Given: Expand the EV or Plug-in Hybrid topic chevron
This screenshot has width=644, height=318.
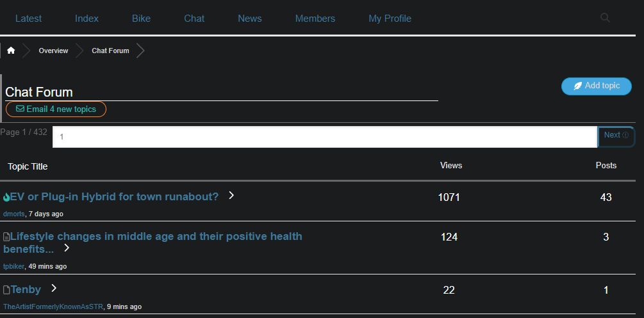Looking at the screenshot, I should click(231, 196).
